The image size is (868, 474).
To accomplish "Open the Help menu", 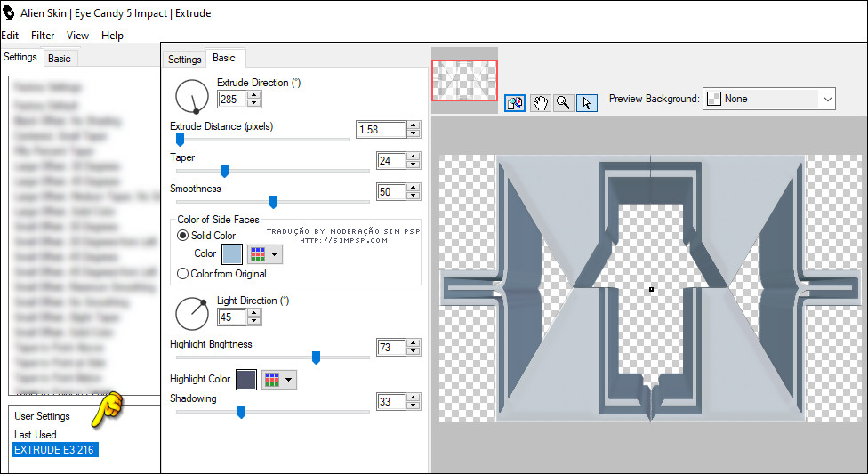I will coord(112,36).
